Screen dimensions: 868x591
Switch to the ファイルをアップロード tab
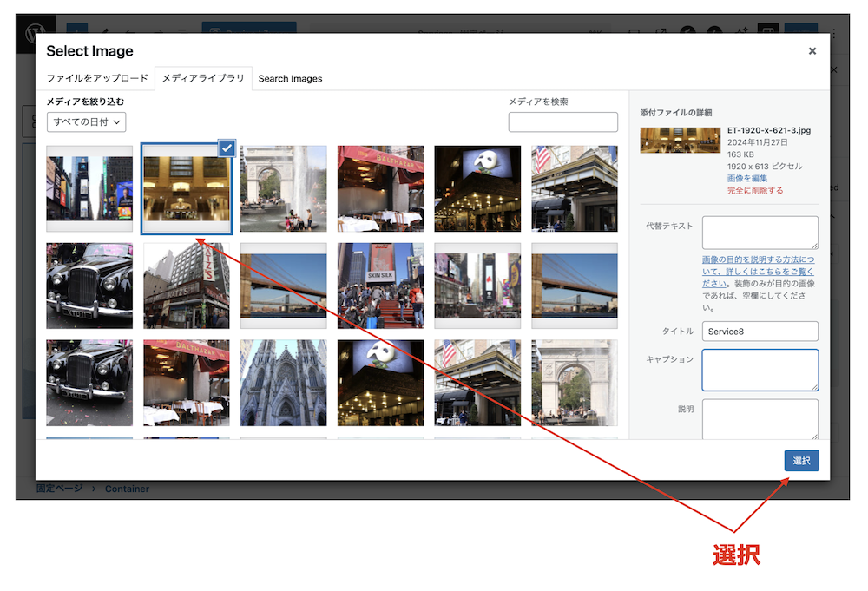tap(97, 78)
